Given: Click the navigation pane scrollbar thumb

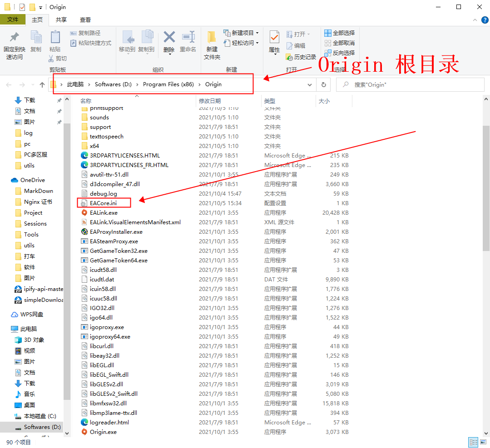Looking at the screenshot, I should [x=67, y=261].
